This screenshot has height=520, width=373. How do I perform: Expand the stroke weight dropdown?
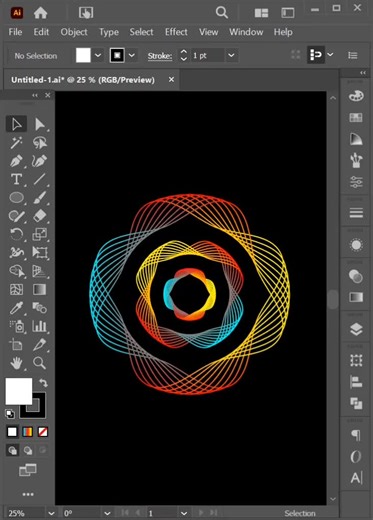click(x=231, y=55)
